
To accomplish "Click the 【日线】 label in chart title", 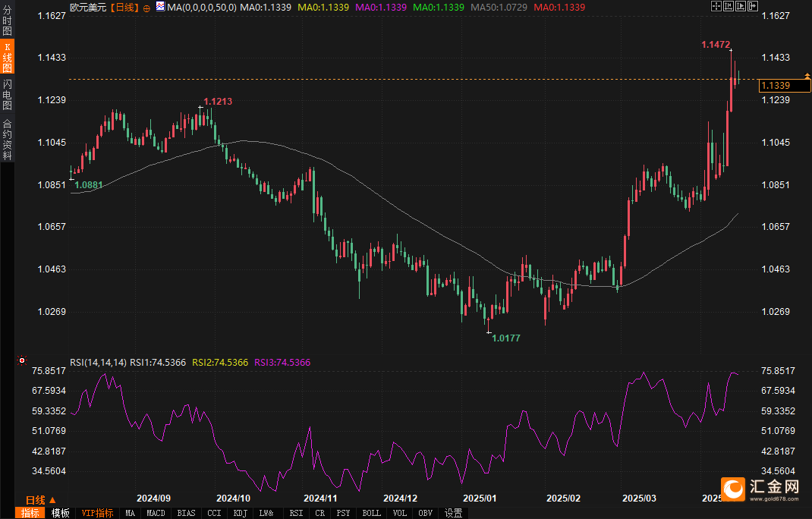I will pos(124,8).
